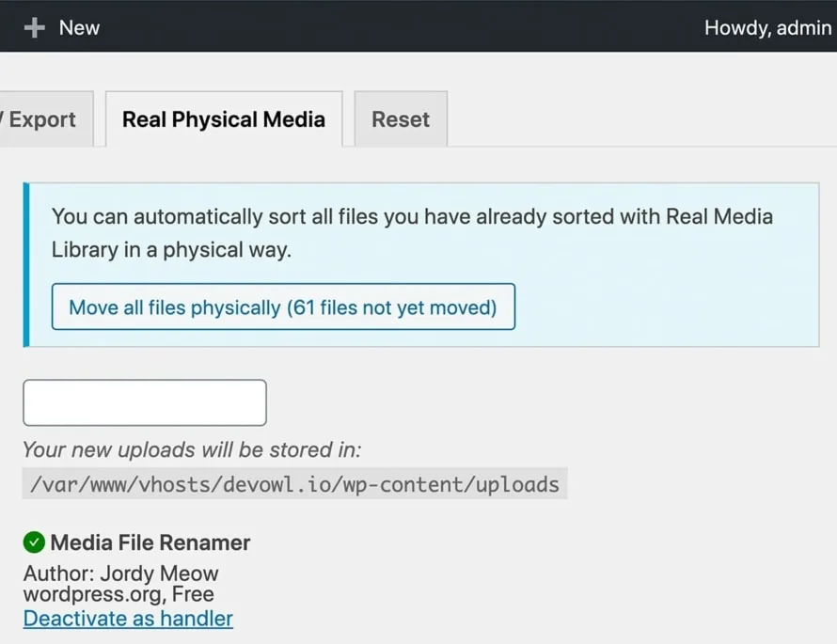Open the Howdy, admin account menu
The height and width of the screenshot is (644, 837).
767,28
